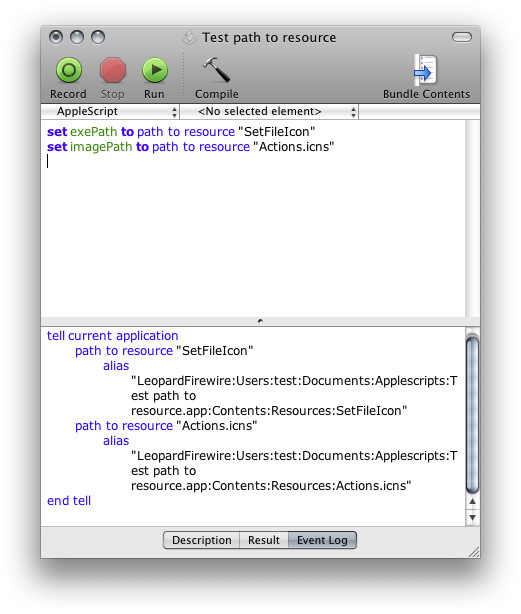Select the Event Log tab
The height and width of the screenshot is (614, 521).
click(x=322, y=540)
